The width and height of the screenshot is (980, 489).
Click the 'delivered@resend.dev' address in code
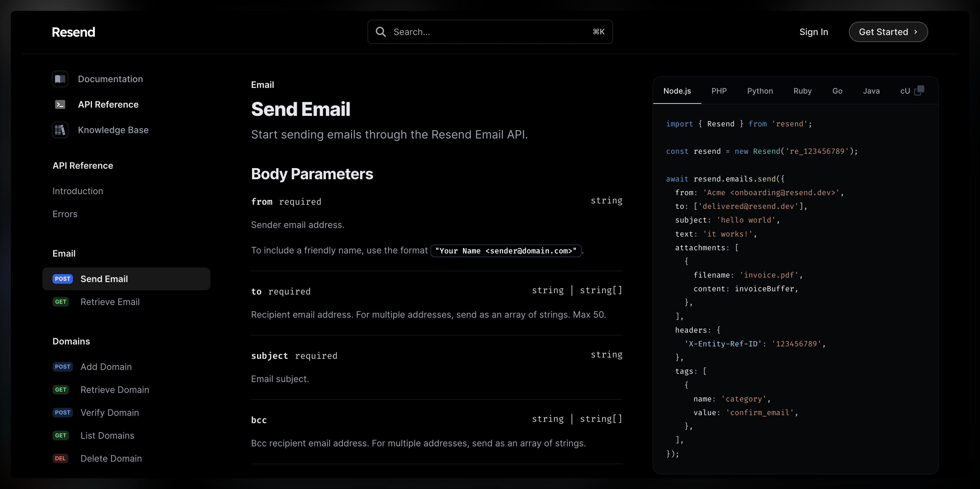click(x=748, y=206)
